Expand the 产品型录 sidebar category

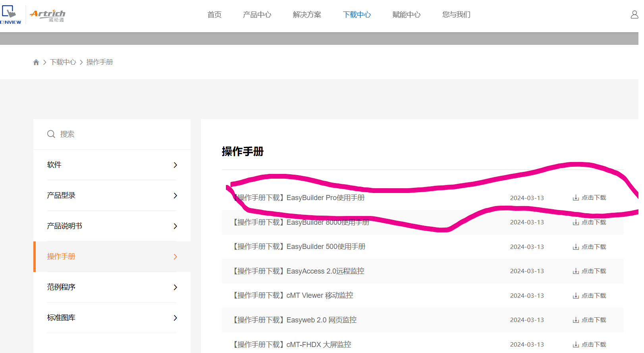click(175, 196)
